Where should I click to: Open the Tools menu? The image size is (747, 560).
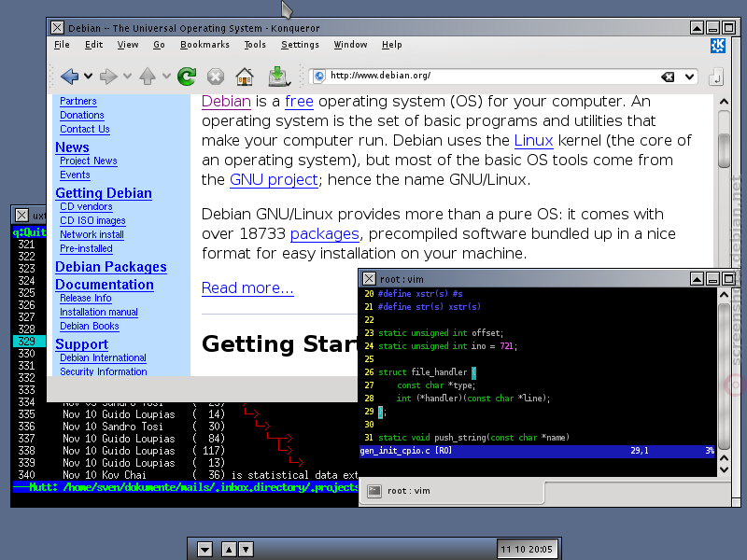click(x=255, y=45)
